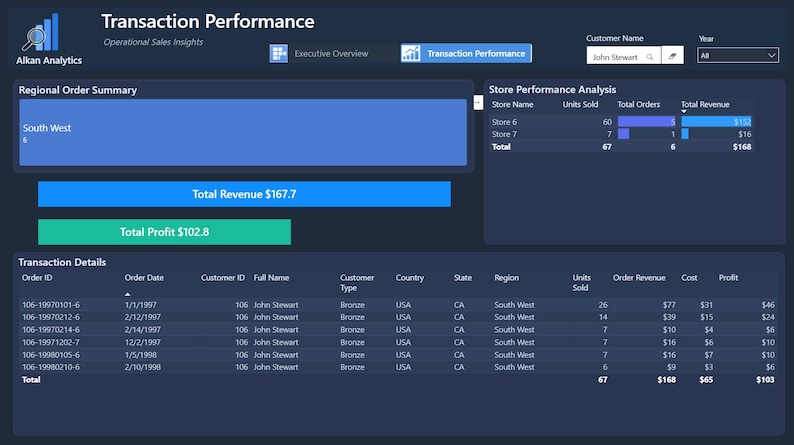Select the Store 6 row
Image resolution: width=794 pixels, height=445 pixels.
tap(621, 122)
